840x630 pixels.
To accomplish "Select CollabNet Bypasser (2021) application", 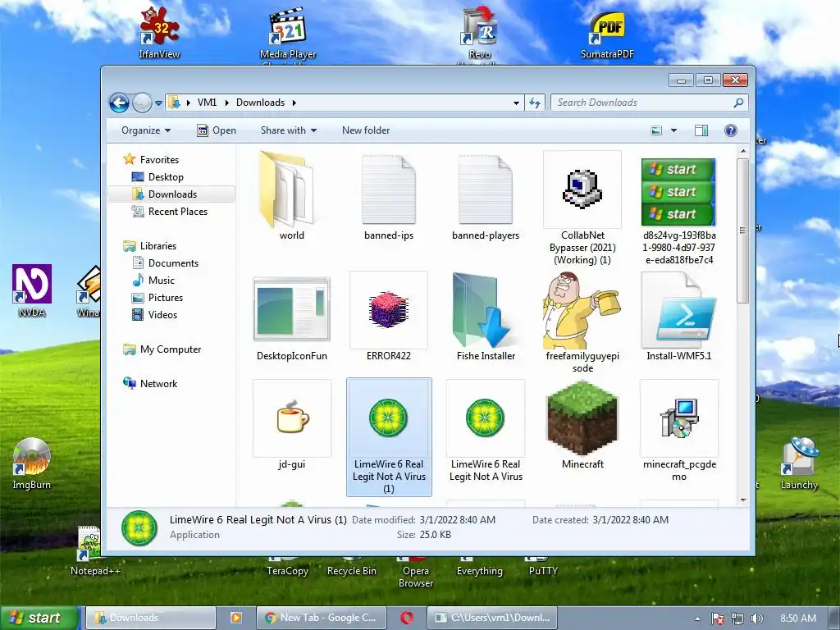I will (582, 208).
